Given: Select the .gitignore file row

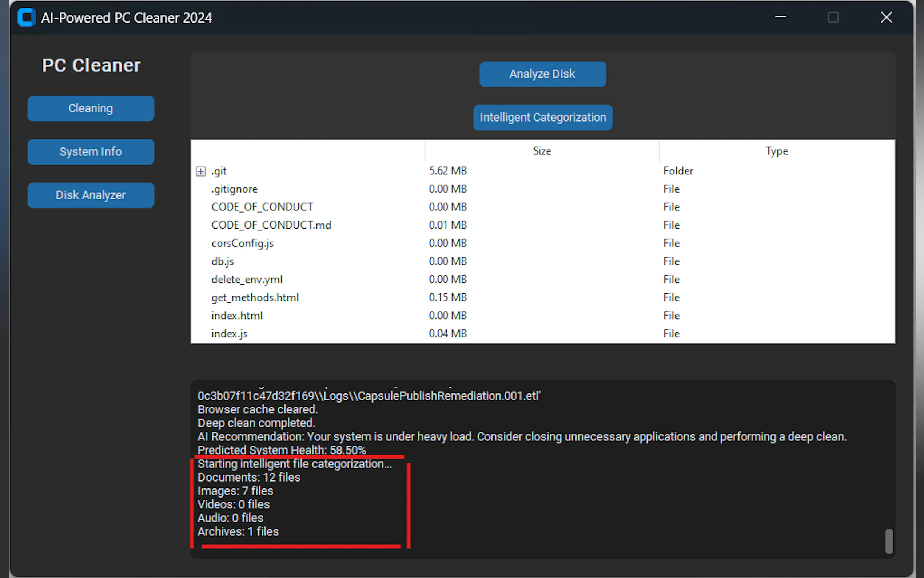Looking at the screenshot, I should point(235,189).
